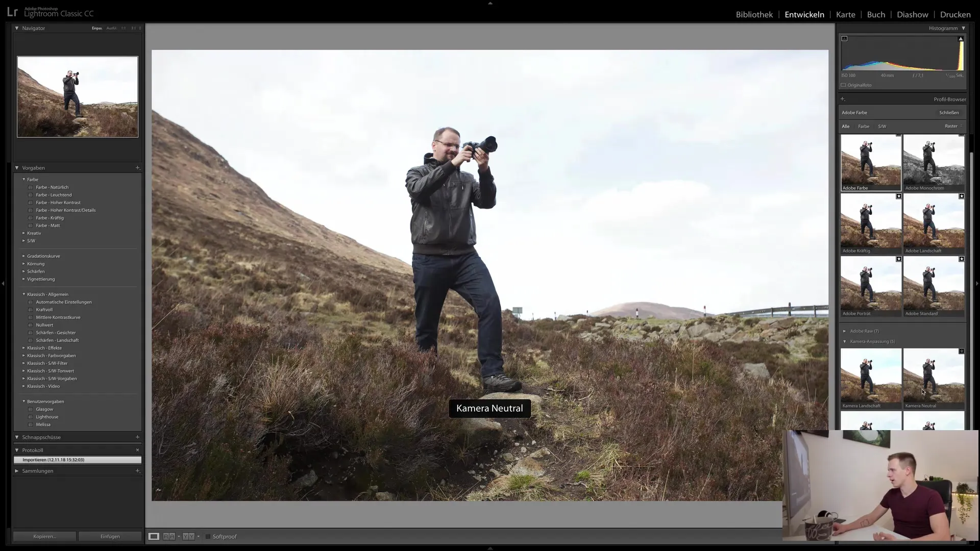Switch to the Karte module
980x551 pixels.
pos(845,14)
